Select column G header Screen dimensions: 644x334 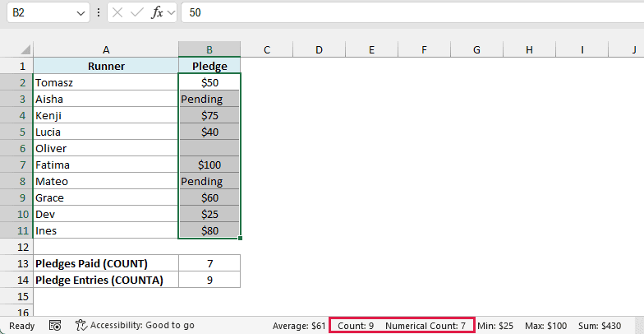pyautogui.click(x=476, y=50)
